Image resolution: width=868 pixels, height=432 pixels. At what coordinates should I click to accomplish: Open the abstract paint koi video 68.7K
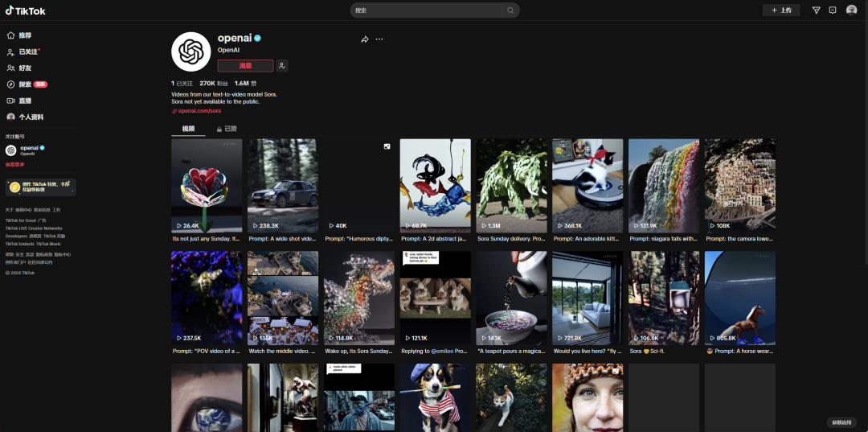[435, 186]
